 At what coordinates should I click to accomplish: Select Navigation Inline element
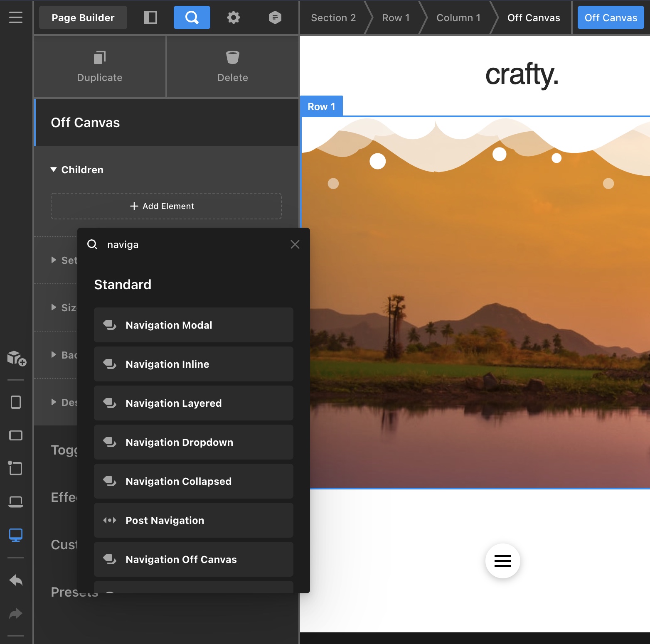pos(193,364)
